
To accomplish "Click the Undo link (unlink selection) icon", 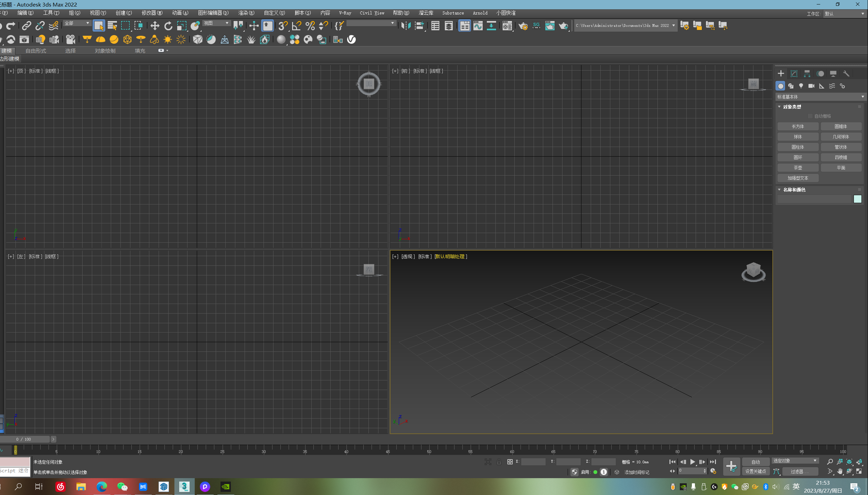I will click(x=40, y=26).
